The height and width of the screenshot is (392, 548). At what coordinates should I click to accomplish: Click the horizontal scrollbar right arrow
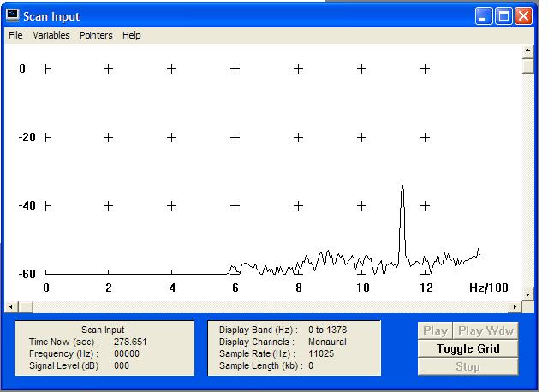pos(515,306)
